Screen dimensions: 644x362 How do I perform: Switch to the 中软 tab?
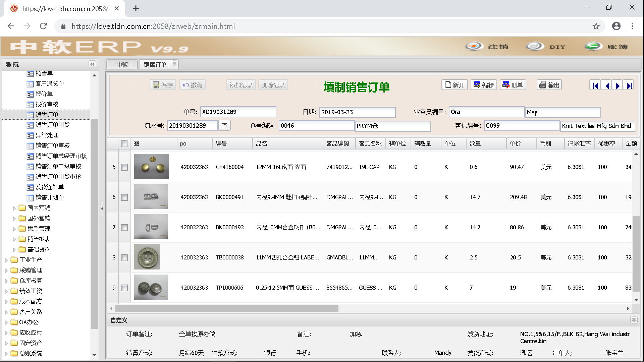122,64
